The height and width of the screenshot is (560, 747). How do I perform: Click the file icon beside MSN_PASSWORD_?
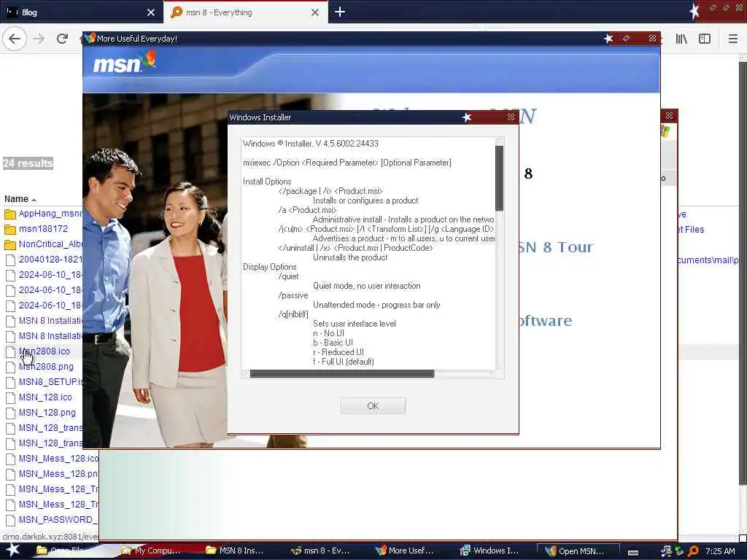tap(10, 520)
